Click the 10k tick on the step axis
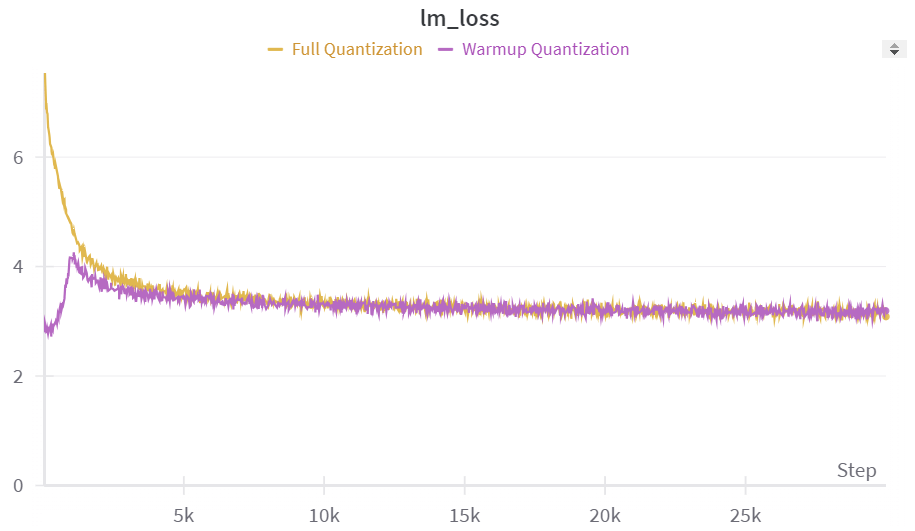Viewport: 915px width, 531px height. click(324, 515)
